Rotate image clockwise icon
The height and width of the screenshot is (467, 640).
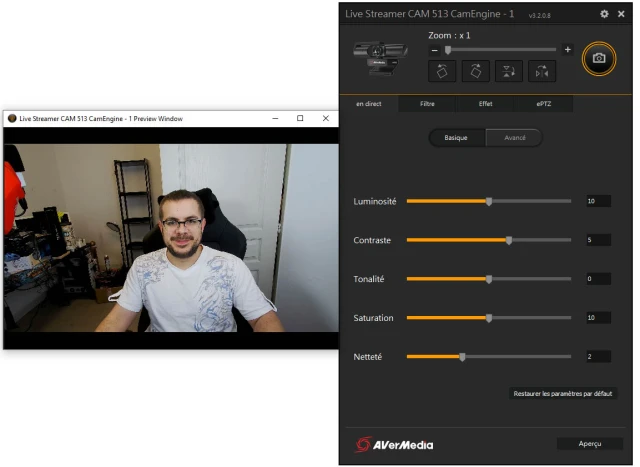(x=476, y=71)
